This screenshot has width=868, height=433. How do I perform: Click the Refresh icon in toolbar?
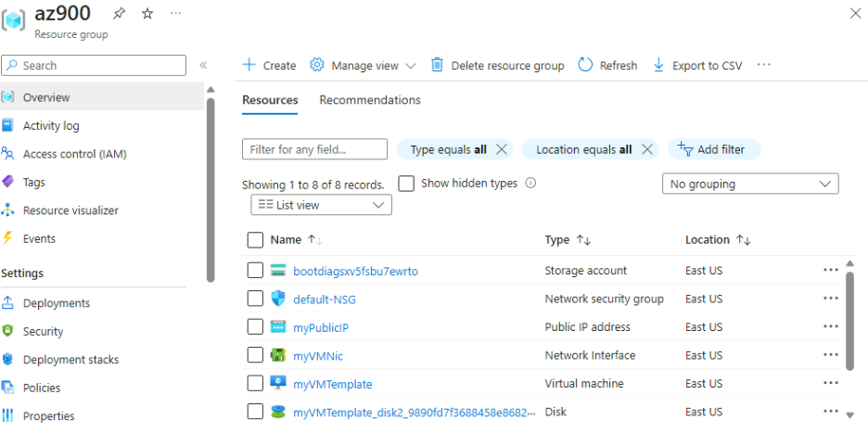[x=585, y=65]
